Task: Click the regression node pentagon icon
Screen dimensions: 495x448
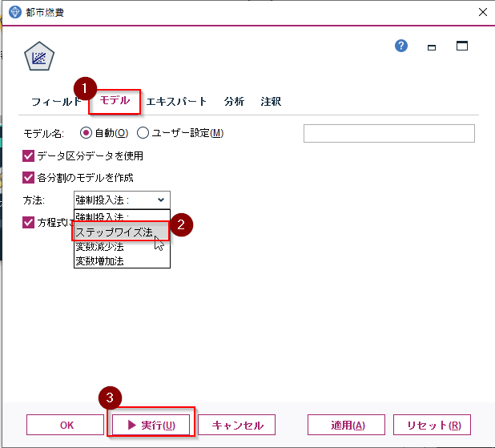Action: 39,57
